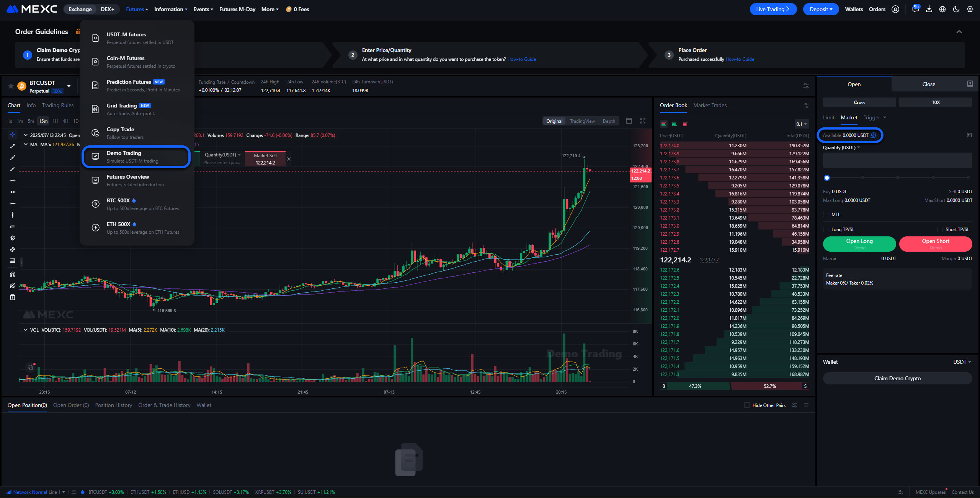Show only asks (red) order book view
Viewport: 980px width, 498px height.
click(685, 124)
